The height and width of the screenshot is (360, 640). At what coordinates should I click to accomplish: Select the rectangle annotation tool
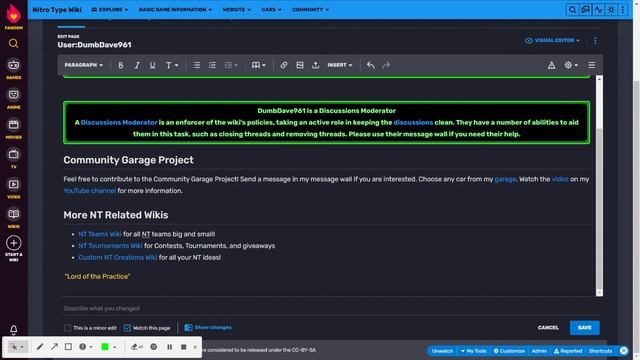pyautogui.click(x=68, y=347)
